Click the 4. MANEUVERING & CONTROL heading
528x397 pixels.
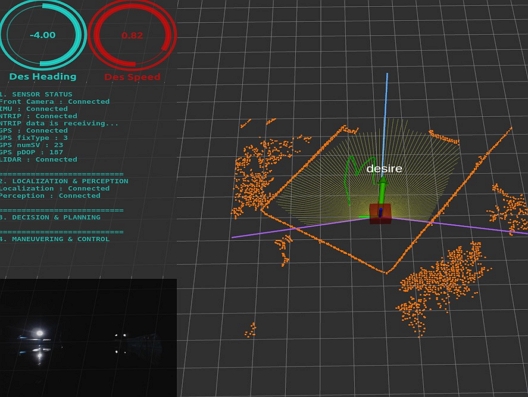[x=55, y=239]
